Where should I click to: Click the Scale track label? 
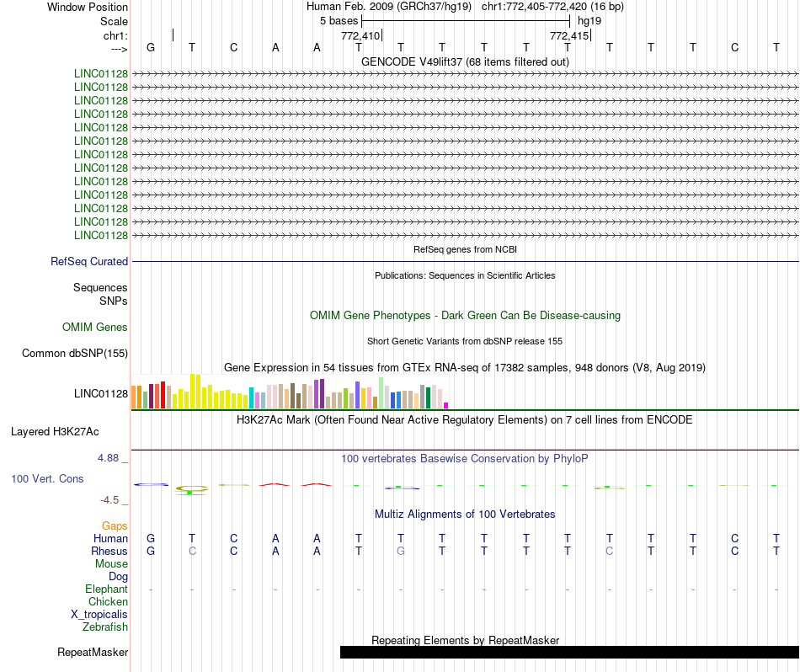[114, 21]
